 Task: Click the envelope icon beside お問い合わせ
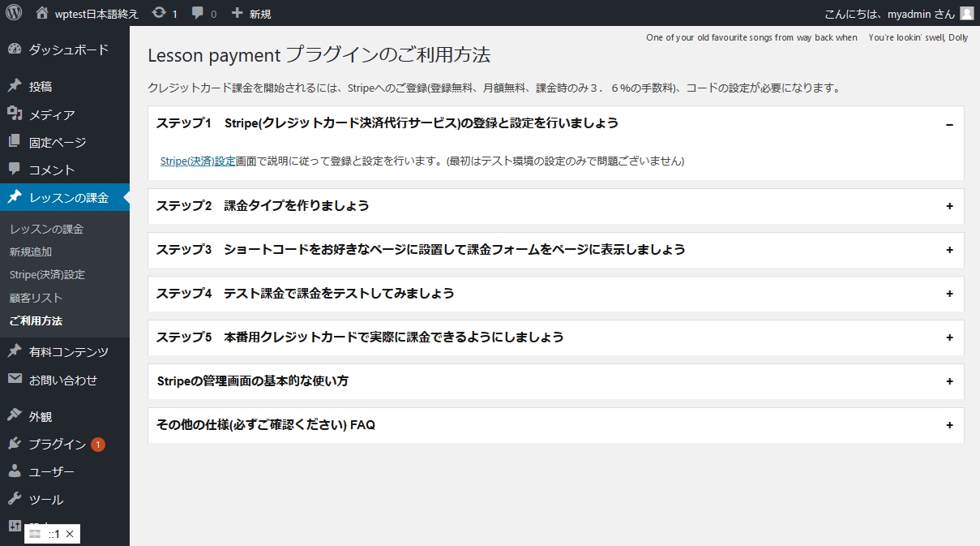click(x=15, y=379)
